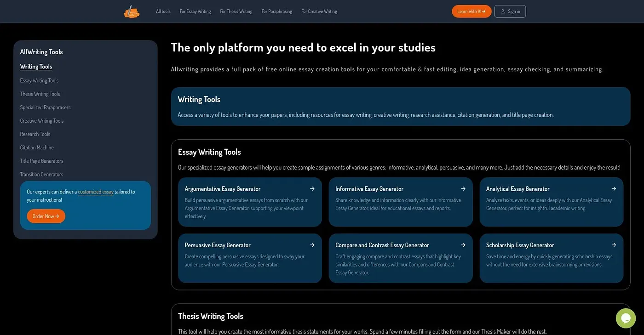
Task: Open the Argumentative Essay Generator title
Action: point(223,189)
